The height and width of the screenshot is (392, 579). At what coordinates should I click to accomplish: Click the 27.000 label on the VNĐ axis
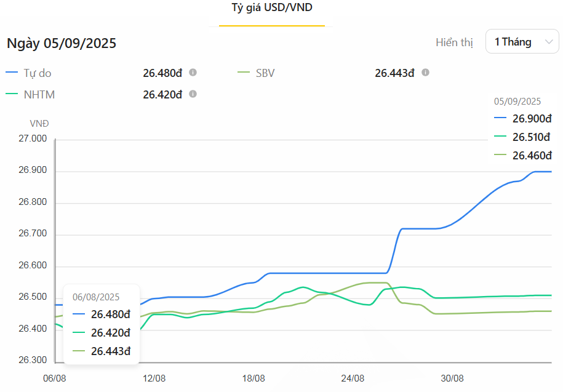point(33,139)
